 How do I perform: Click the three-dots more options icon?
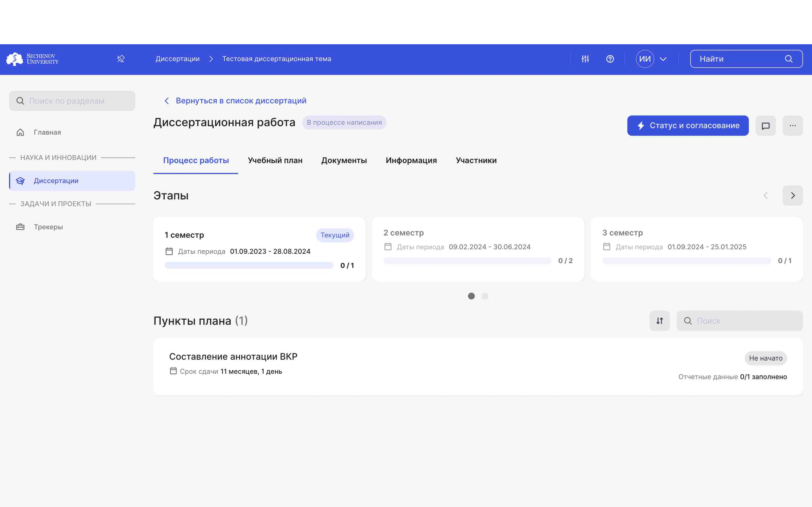tap(793, 125)
